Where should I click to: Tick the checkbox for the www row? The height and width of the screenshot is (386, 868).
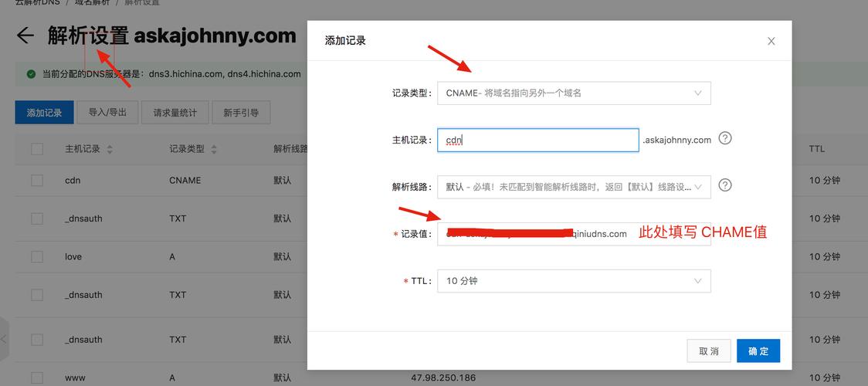[37, 378]
